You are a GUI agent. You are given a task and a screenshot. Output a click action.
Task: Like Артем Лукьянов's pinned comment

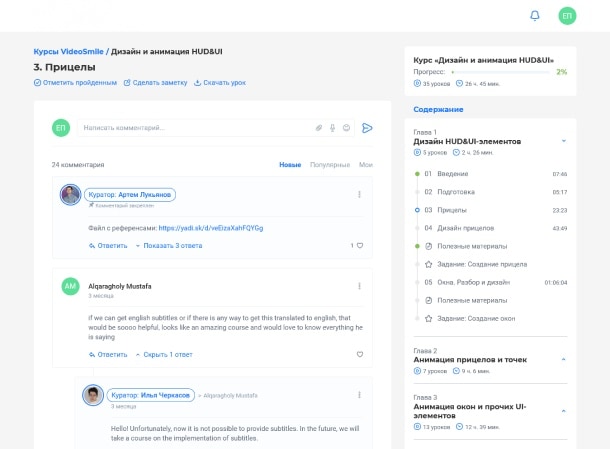click(359, 245)
